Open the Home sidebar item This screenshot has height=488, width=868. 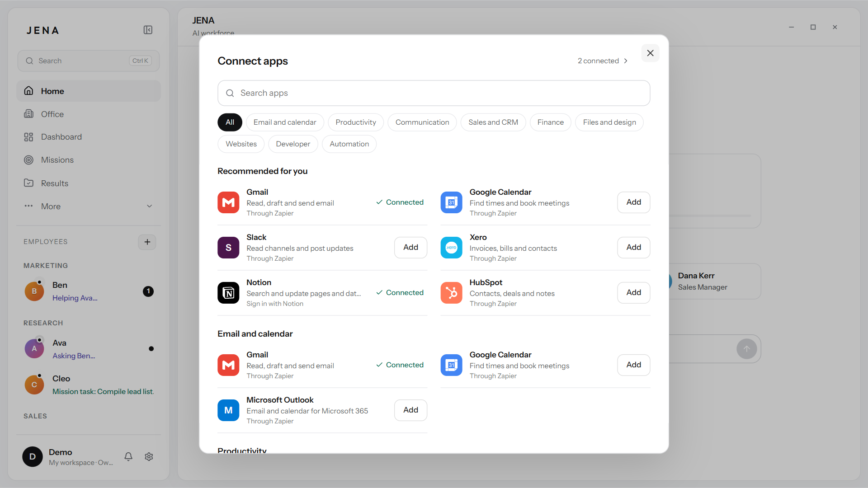89,91
